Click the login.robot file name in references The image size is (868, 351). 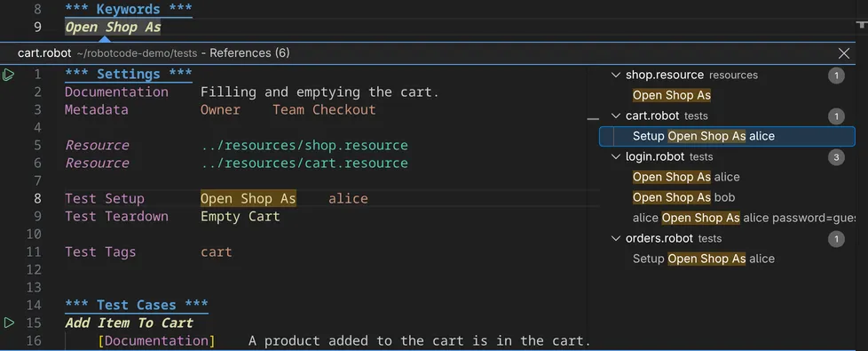[x=655, y=156]
